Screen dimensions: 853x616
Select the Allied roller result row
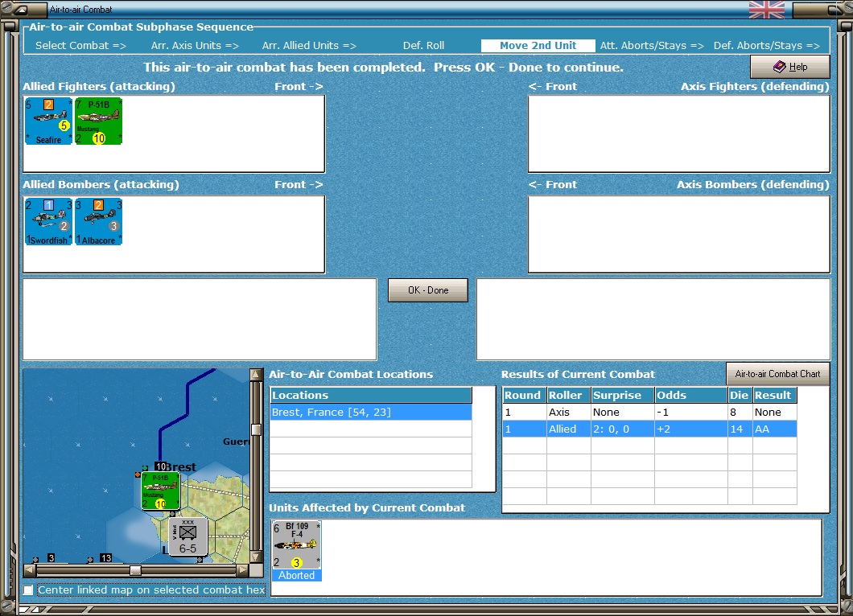[650, 429]
